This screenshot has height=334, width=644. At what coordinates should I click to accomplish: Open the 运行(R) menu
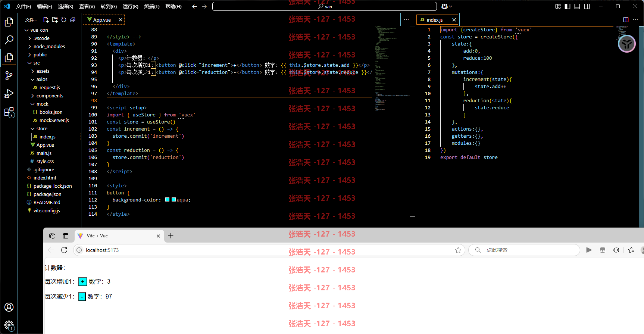(x=131, y=6)
